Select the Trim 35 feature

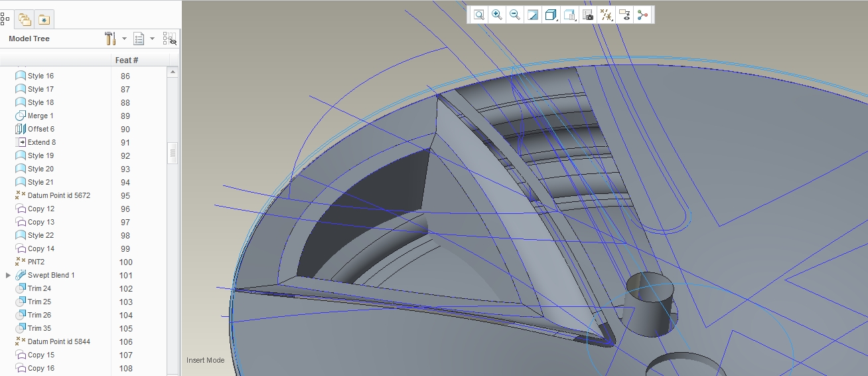39,328
